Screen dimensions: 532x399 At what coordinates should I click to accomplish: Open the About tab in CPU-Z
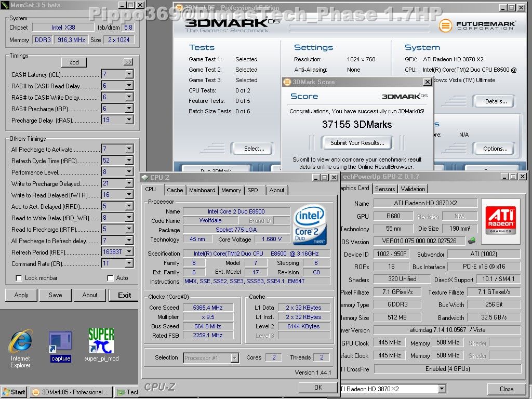point(277,190)
